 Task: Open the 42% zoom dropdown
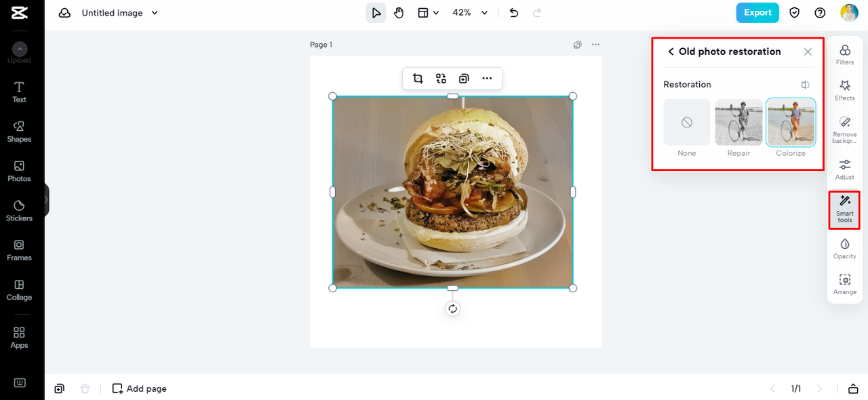(471, 13)
